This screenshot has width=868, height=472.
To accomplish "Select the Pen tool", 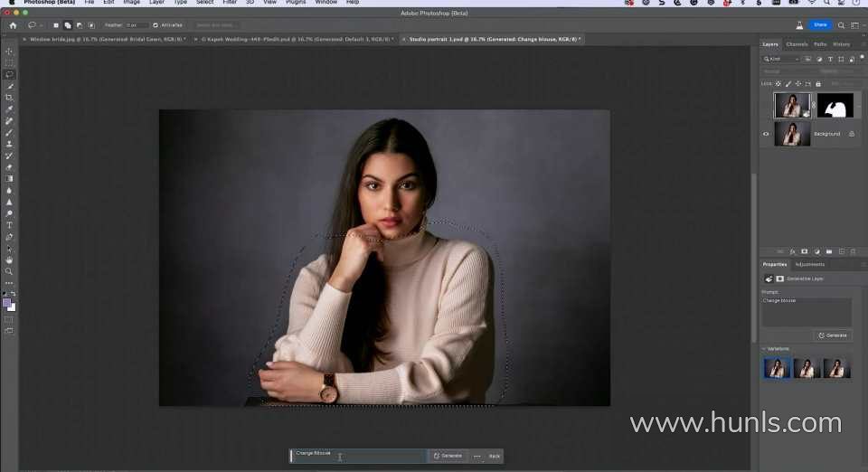I will (x=9, y=237).
